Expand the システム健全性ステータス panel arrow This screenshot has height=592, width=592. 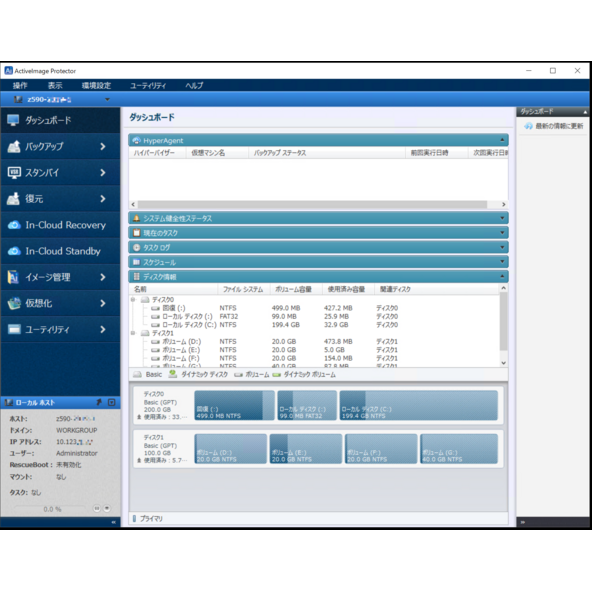coord(502,218)
